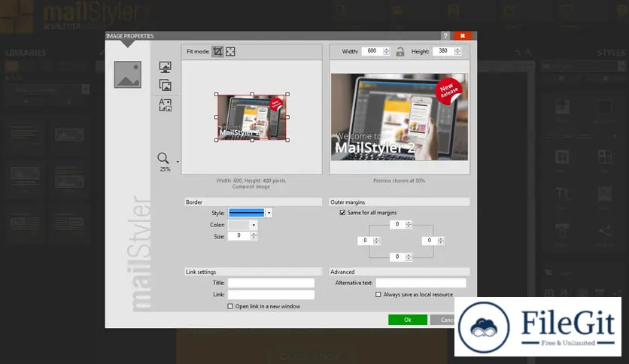Click the right outer margin field
629x364 pixels.
pyautogui.click(x=430, y=241)
